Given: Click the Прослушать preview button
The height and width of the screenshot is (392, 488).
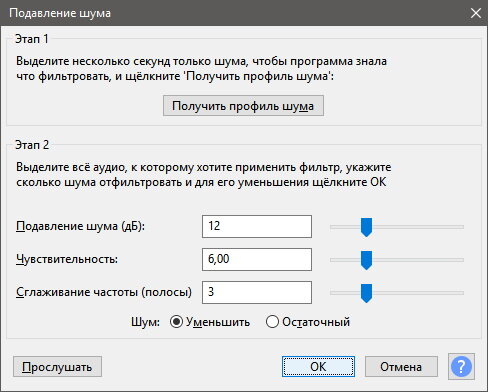Looking at the screenshot, I should coord(57,367).
